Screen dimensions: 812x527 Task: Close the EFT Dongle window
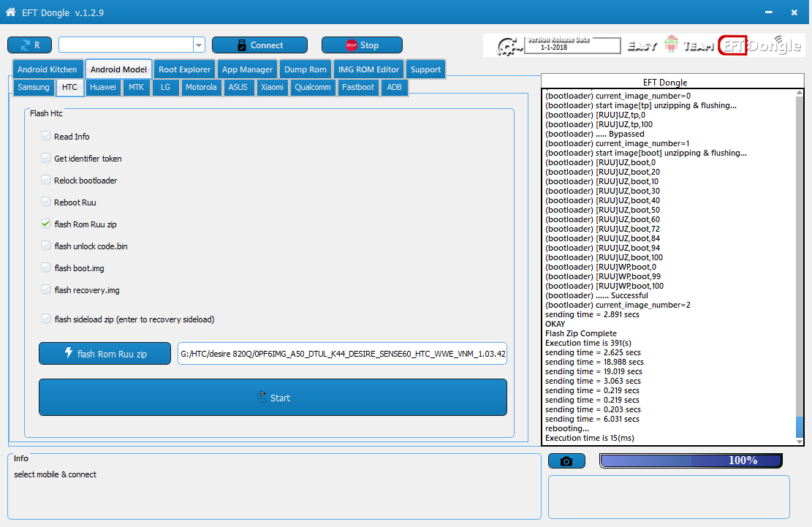[794, 12]
